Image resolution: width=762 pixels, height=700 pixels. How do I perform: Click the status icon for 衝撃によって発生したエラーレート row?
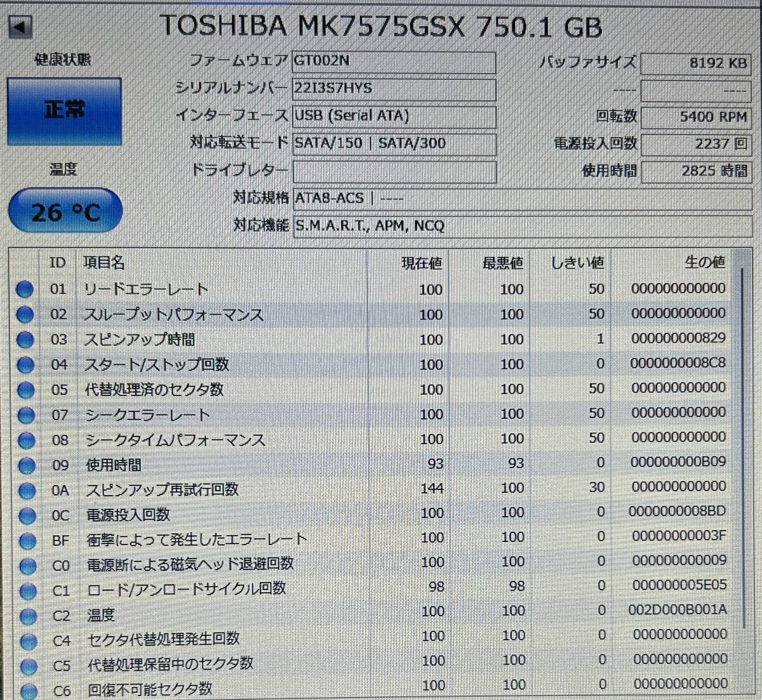coord(27,541)
